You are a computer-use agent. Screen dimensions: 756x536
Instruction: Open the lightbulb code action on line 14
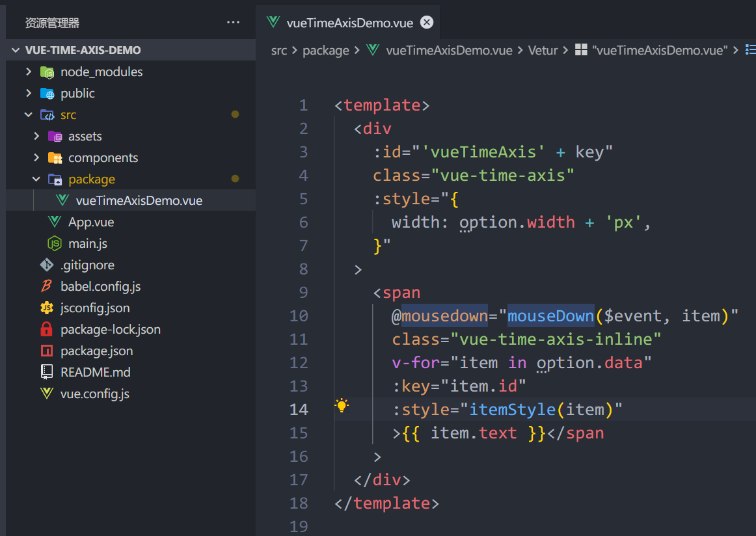(342, 405)
